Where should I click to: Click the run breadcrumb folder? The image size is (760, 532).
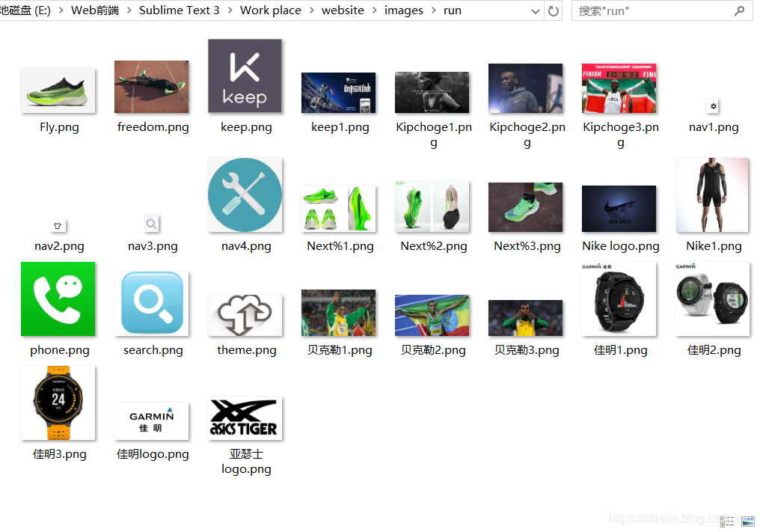(453, 10)
